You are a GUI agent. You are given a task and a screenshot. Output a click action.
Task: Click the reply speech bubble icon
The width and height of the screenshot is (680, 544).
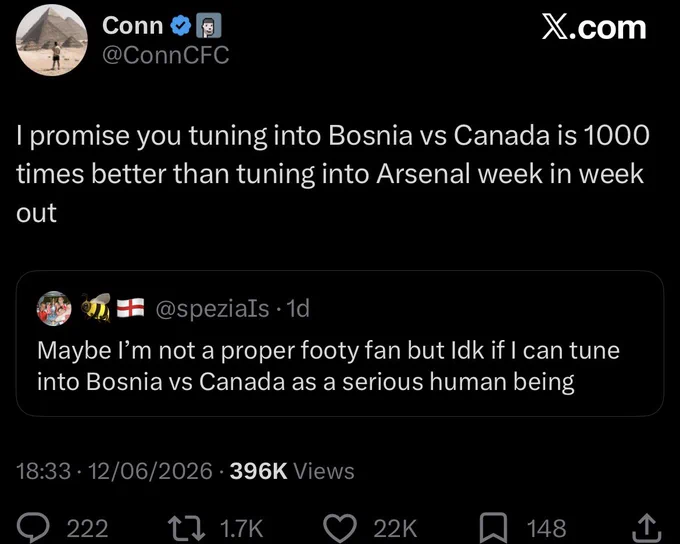pos(32,528)
